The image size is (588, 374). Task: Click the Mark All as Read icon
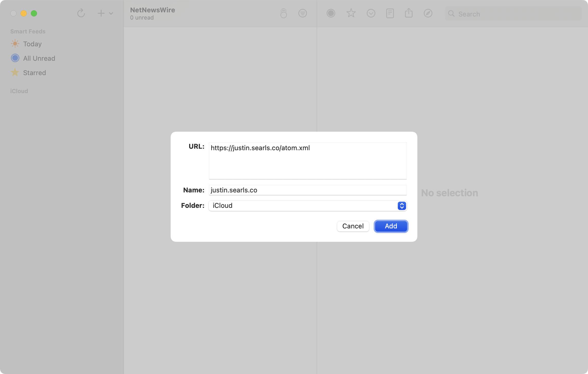tap(283, 13)
